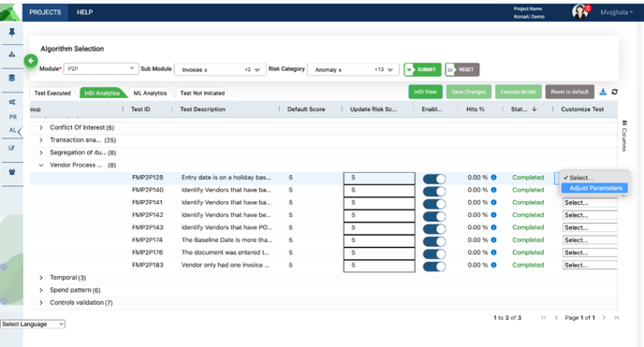Toggle enable switch for FMP2P183
644x347 pixels.
(x=434, y=267)
